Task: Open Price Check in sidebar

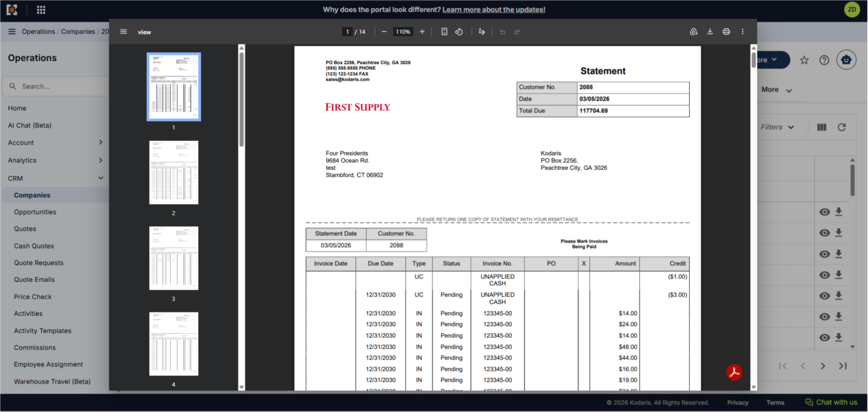Action: (x=33, y=297)
